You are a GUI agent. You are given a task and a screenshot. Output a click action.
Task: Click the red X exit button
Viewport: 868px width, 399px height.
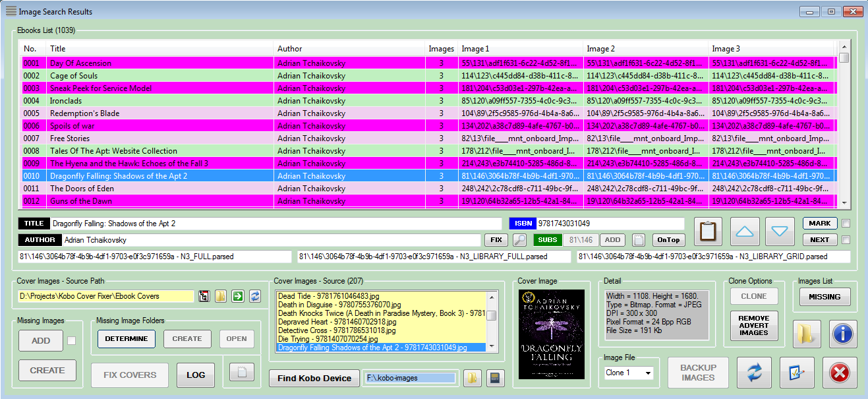(839, 374)
